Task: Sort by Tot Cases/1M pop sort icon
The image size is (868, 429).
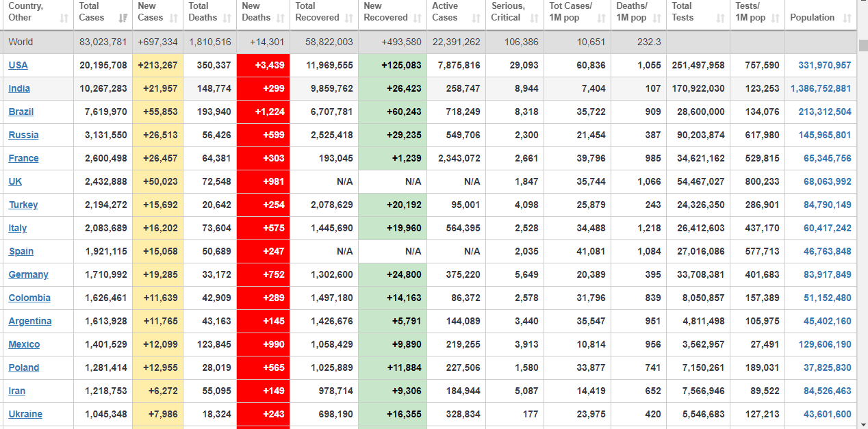Action: click(x=602, y=18)
